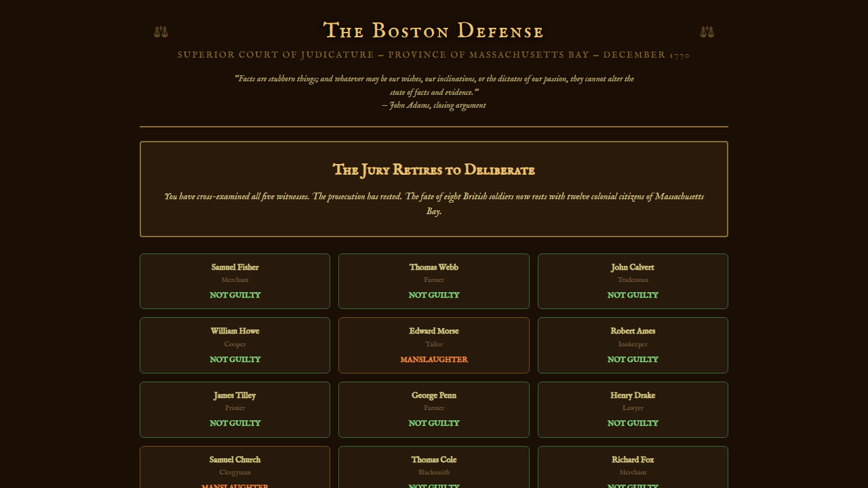
Task: Open William Howe juror card
Action: click(x=235, y=345)
